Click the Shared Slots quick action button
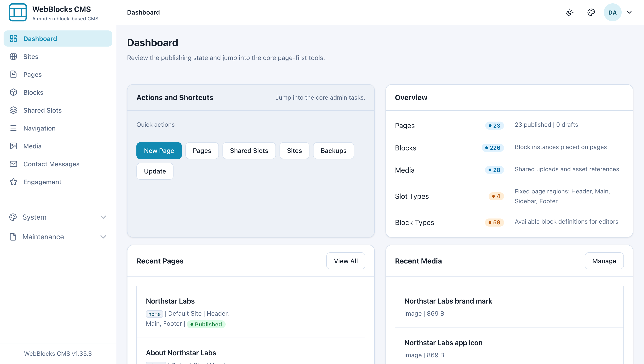644x364 pixels. 249,151
